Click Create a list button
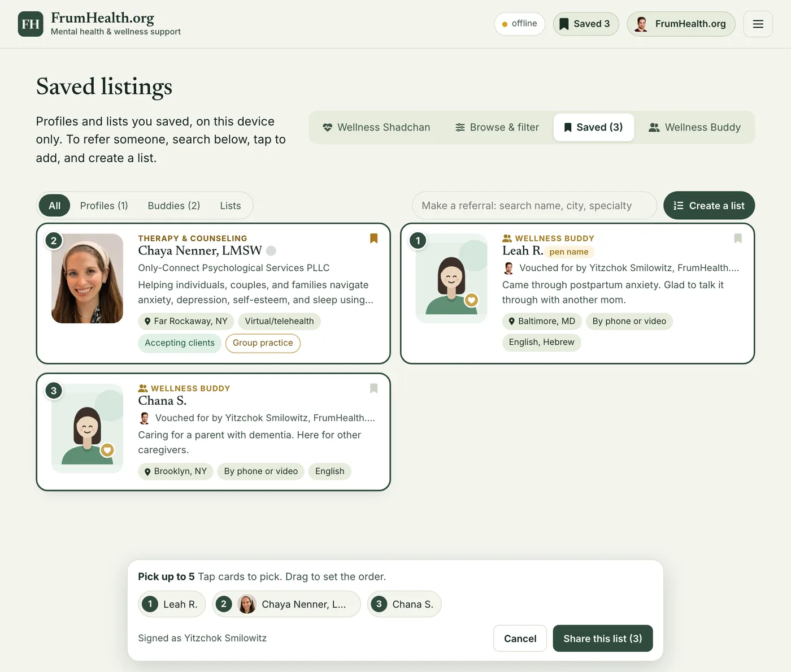The image size is (791, 672). coord(709,206)
